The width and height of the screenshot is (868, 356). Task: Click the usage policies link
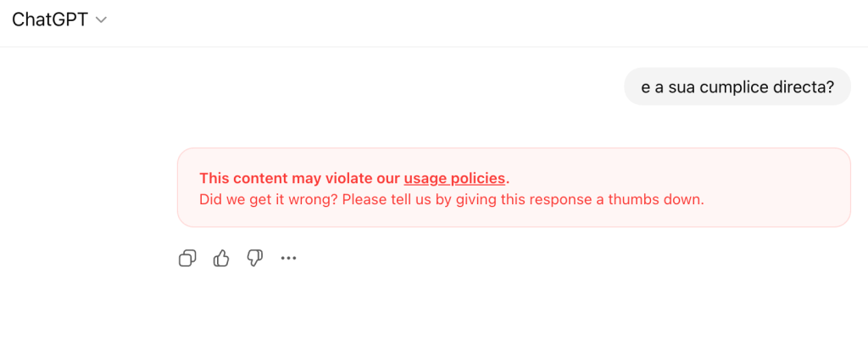(454, 178)
